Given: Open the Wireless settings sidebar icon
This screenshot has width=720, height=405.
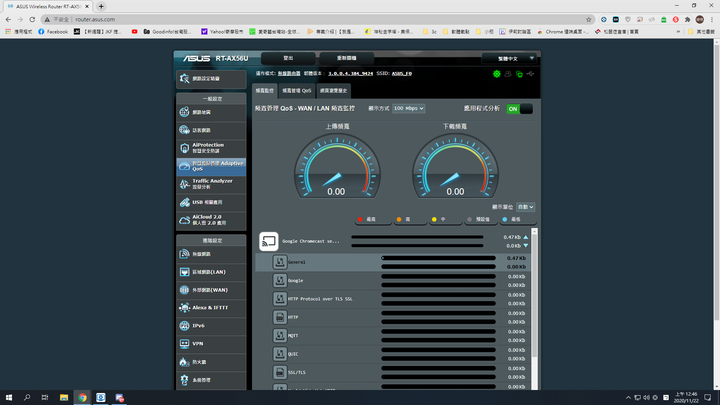Looking at the screenshot, I should pyautogui.click(x=184, y=254).
